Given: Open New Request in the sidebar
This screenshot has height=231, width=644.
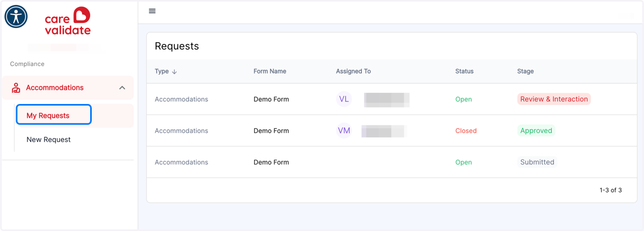Looking at the screenshot, I should coord(49,139).
